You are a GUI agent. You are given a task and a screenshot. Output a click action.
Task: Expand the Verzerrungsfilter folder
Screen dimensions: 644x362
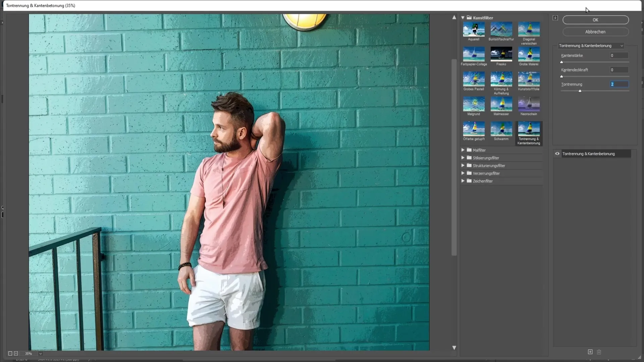[x=463, y=173]
